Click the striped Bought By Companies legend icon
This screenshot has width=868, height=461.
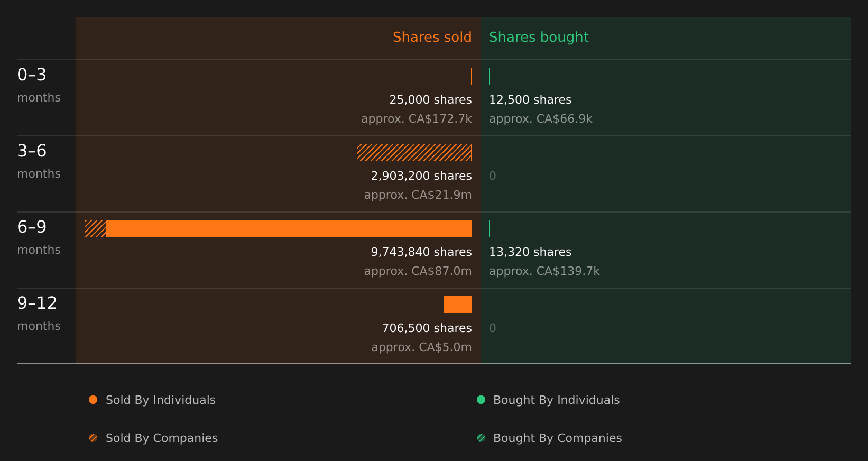481,438
